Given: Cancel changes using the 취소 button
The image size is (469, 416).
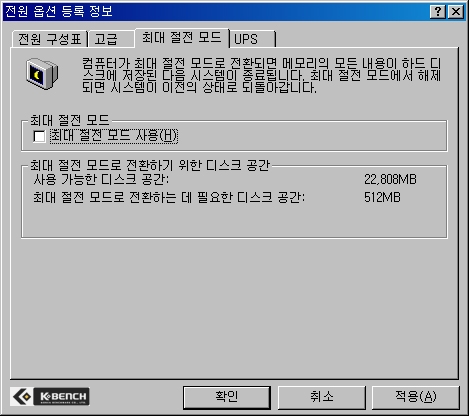Looking at the screenshot, I should pyautogui.click(x=321, y=397).
